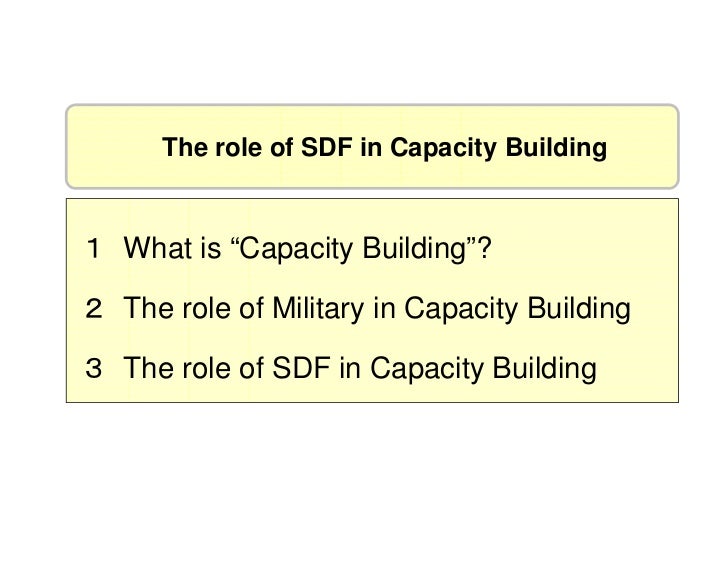Select 'The role of Military' list item
Image resolution: width=728 pixels, height=563 pixels.
(x=377, y=309)
